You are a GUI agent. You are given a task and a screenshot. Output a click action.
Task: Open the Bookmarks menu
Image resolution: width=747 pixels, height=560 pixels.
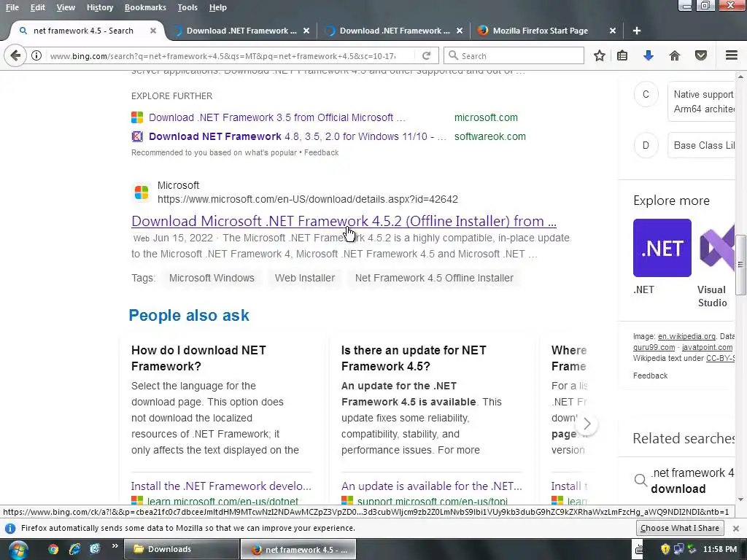coord(145,7)
